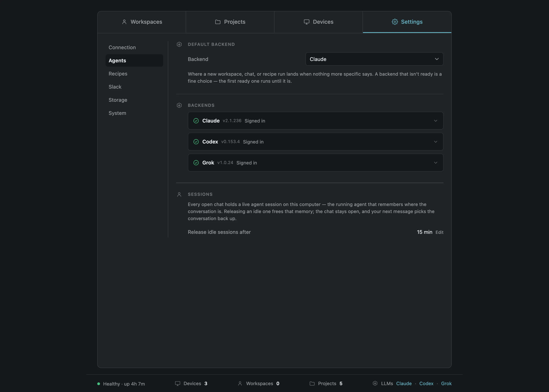The height and width of the screenshot is (392, 549).
Task: Click the Grok chevron-down arrow
Action: pos(435,163)
